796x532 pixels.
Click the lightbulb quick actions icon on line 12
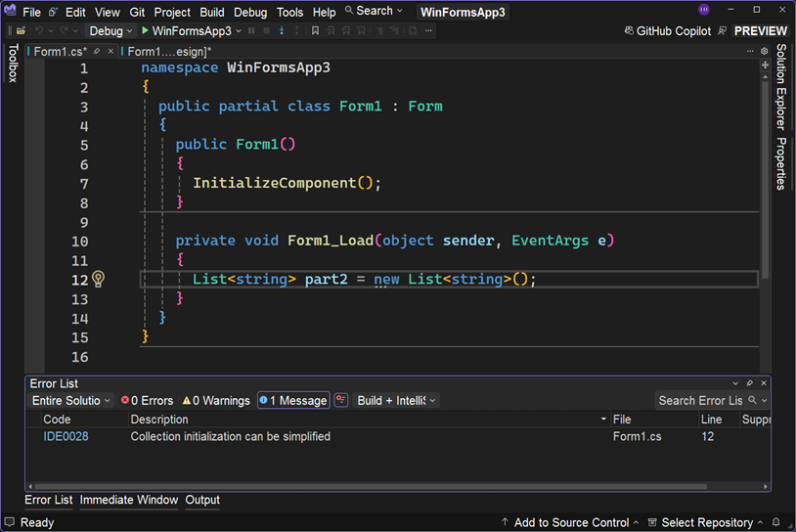pyautogui.click(x=99, y=279)
